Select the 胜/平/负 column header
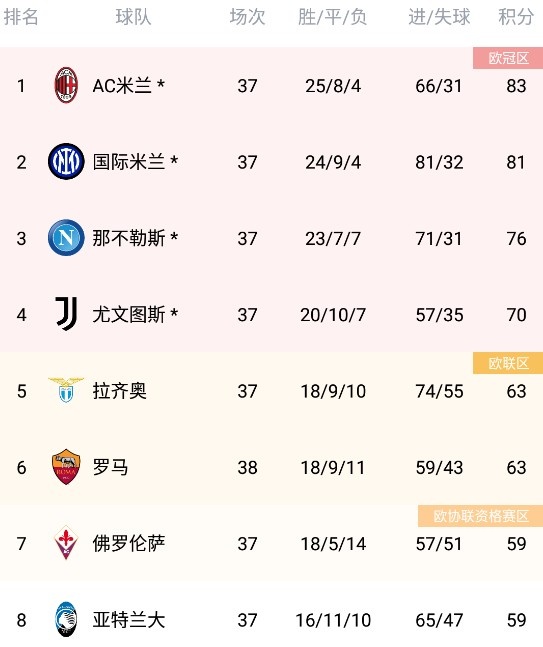Screen dimensions: 543x647 (x=333, y=17)
